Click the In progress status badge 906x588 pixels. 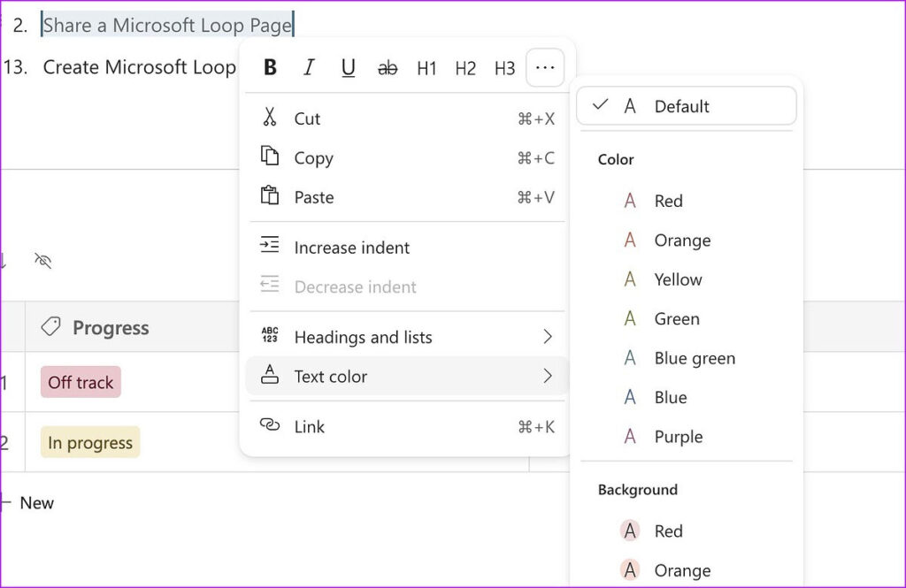(x=88, y=442)
